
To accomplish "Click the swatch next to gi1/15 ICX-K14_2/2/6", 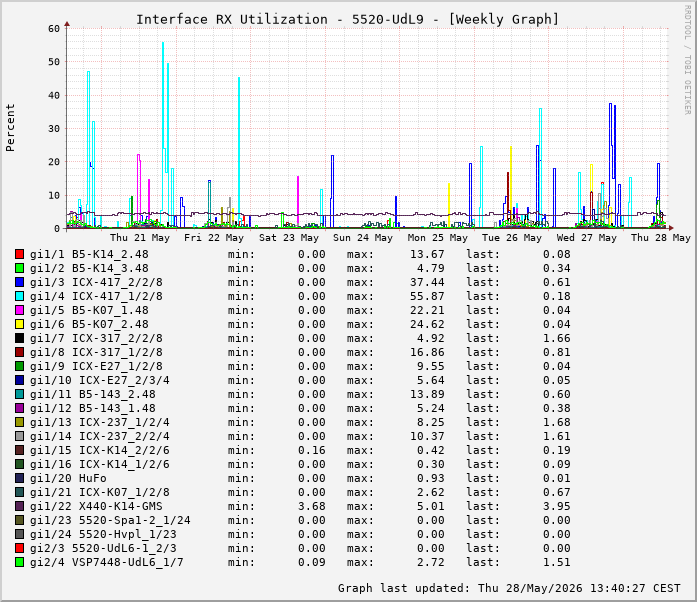I will tap(19, 450).
